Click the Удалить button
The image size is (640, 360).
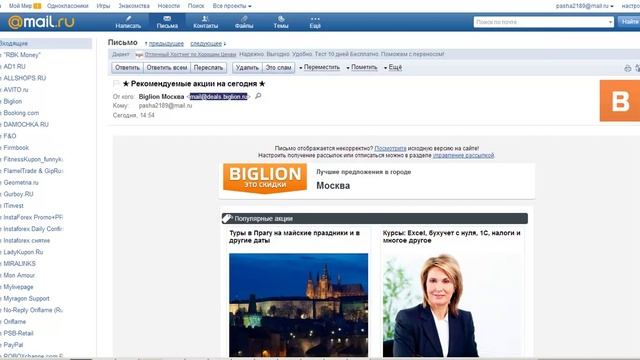click(247, 67)
